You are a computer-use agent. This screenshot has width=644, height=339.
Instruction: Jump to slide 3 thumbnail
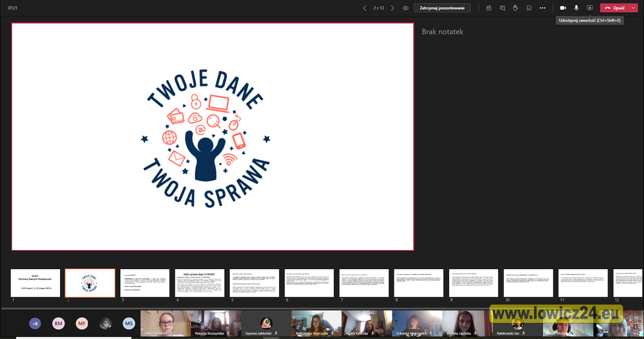[x=145, y=283]
